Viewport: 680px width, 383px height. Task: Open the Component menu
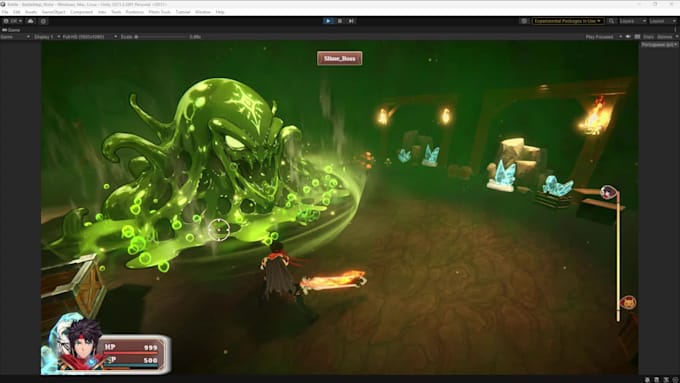pos(82,12)
